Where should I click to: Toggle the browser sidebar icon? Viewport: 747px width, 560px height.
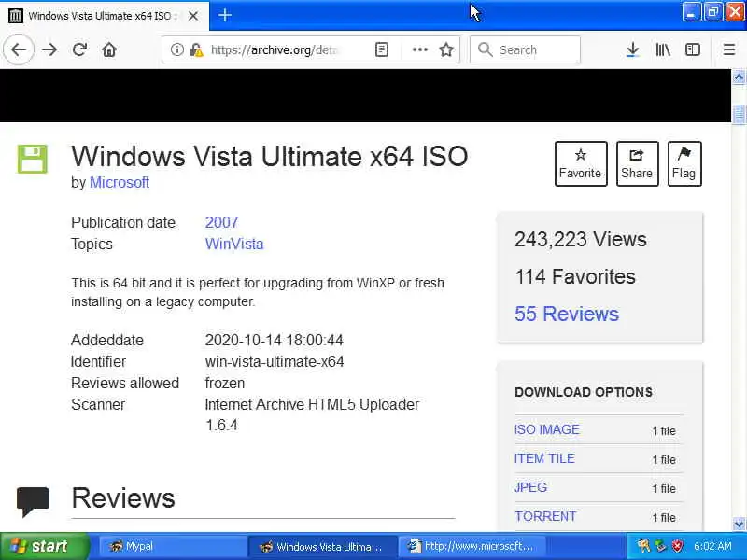[x=693, y=49]
